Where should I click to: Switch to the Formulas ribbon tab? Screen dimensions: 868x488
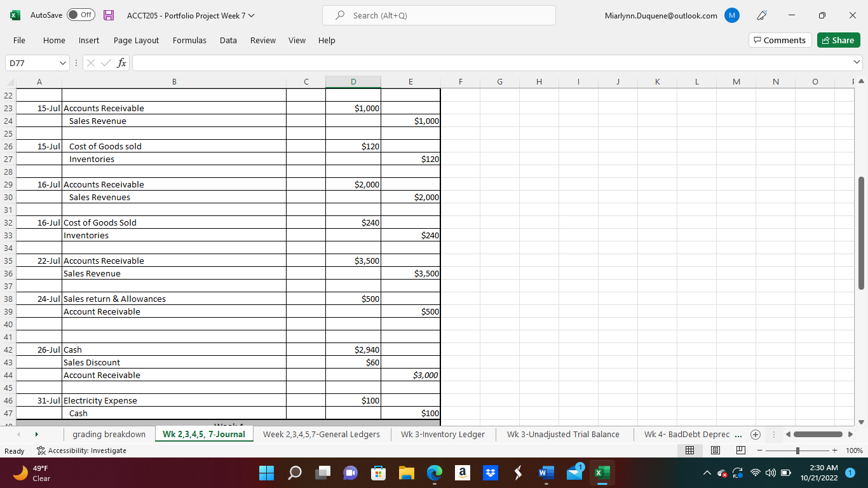189,40
